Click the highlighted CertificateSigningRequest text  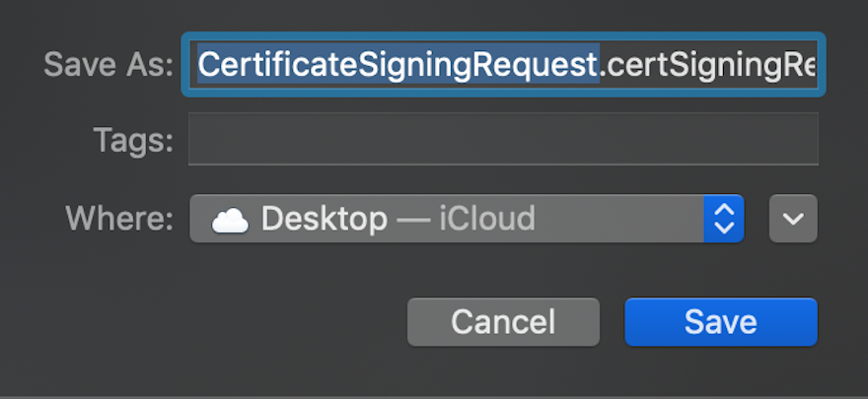[x=398, y=65]
